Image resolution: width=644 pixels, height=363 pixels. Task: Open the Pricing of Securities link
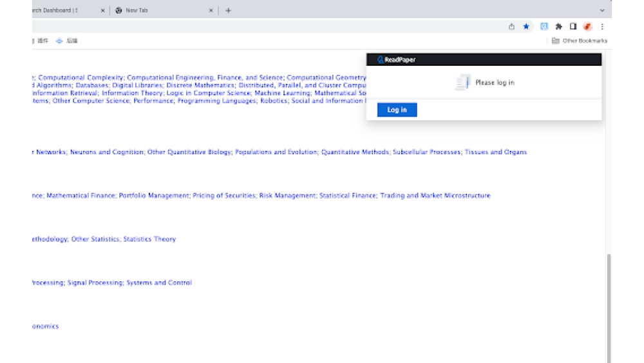tap(224, 195)
